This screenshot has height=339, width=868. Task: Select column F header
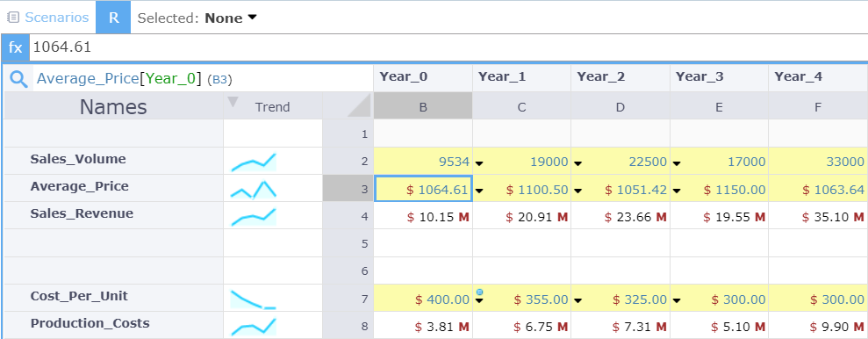(x=818, y=105)
